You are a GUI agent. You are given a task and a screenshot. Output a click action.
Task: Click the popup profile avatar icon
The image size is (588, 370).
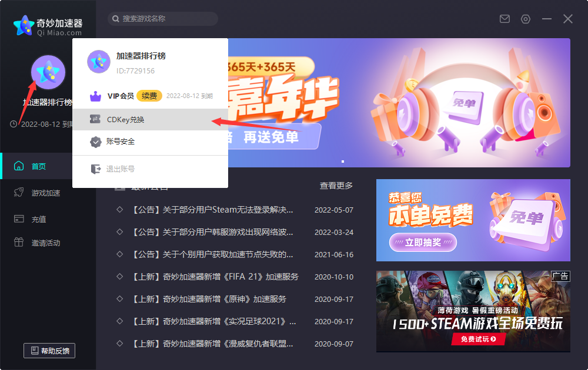[x=99, y=62]
